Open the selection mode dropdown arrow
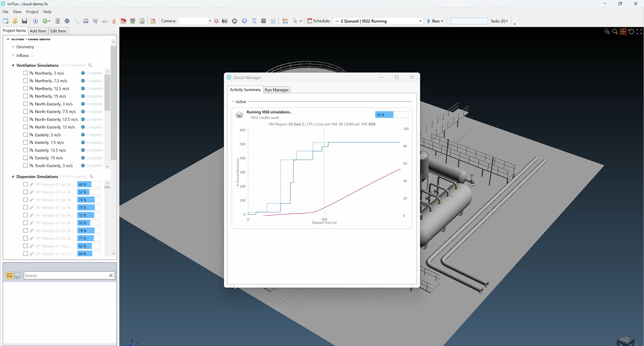This screenshot has width=644, height=346. coord(301,21)
